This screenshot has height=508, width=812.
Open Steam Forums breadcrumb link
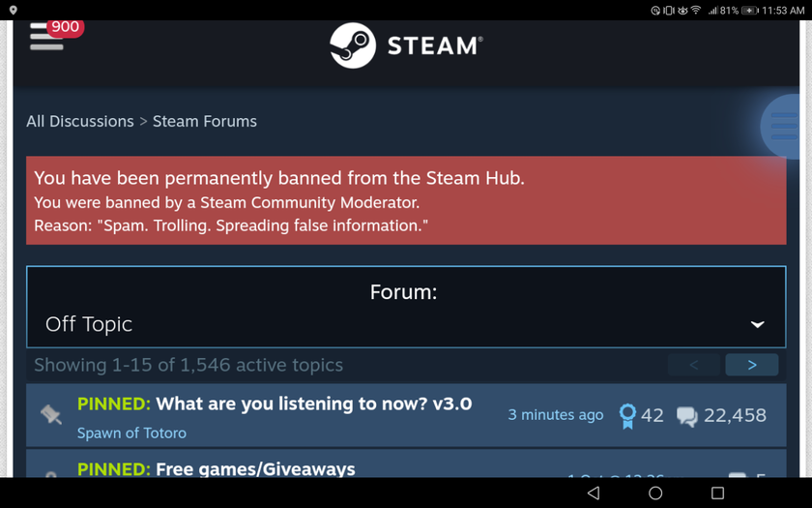pyautogui.click(x=205, y=121)
